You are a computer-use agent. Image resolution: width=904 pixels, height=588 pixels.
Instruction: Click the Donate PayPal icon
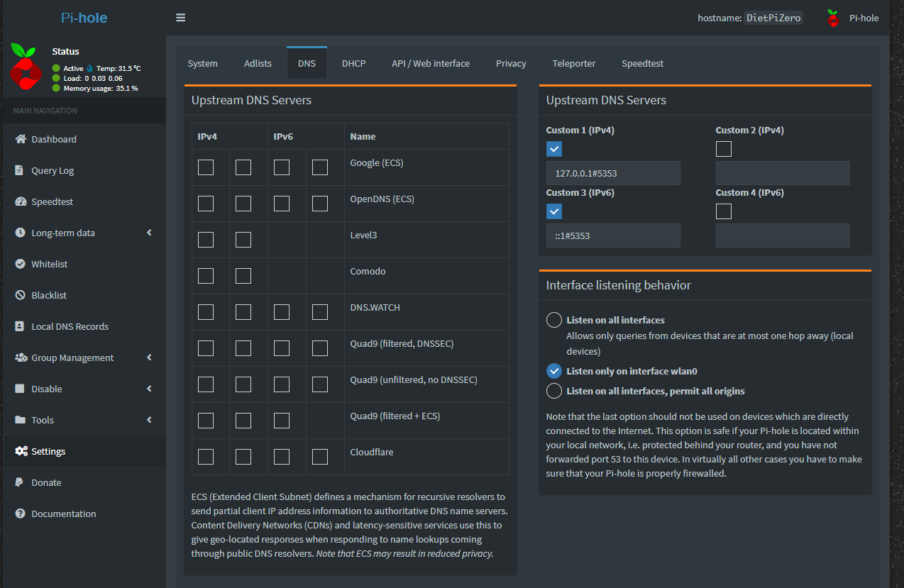tap(19, 482)
